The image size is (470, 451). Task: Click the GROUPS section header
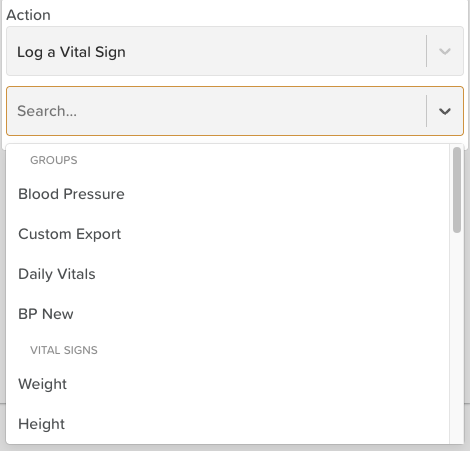(54, 160)
